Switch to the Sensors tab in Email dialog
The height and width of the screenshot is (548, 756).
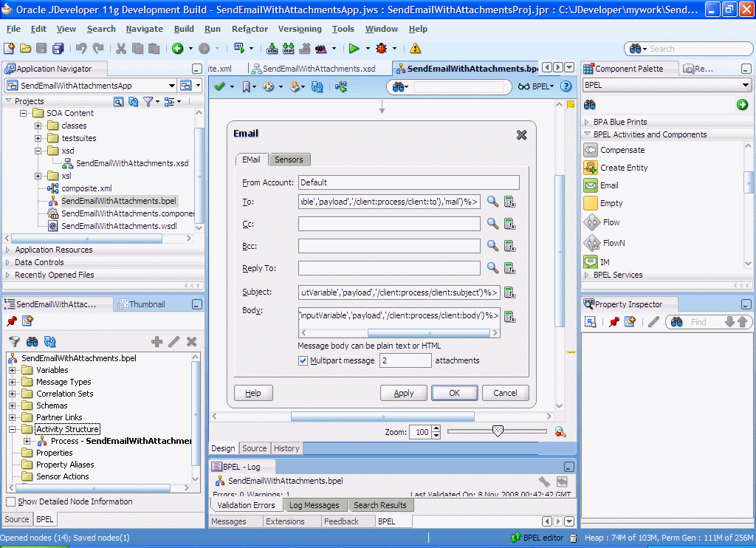click(289, 160)
